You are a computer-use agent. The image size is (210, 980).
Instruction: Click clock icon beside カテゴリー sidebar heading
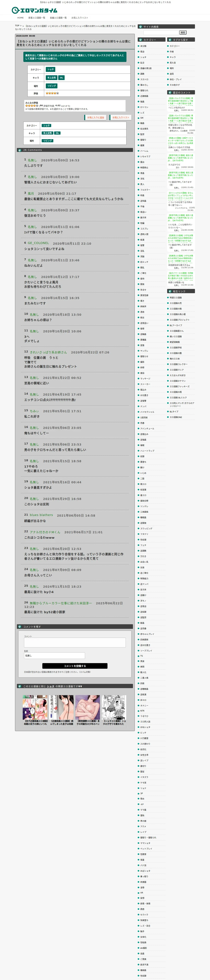[x=140, y=40]
